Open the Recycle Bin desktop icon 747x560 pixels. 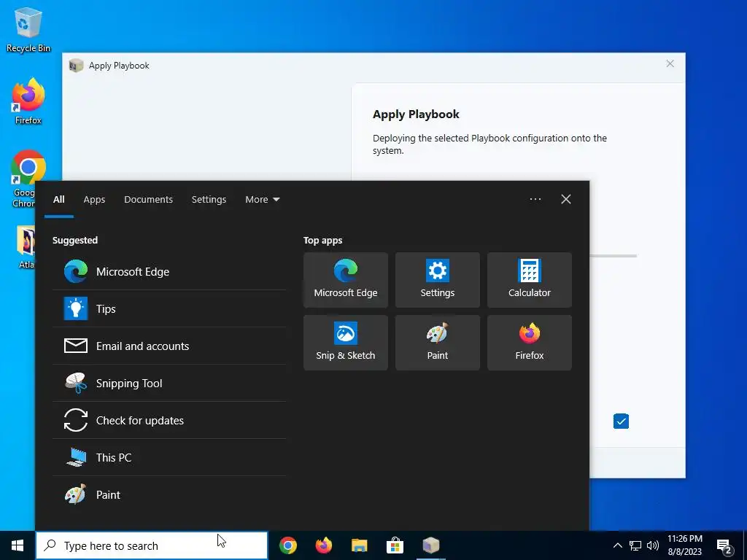pos(28,29)
